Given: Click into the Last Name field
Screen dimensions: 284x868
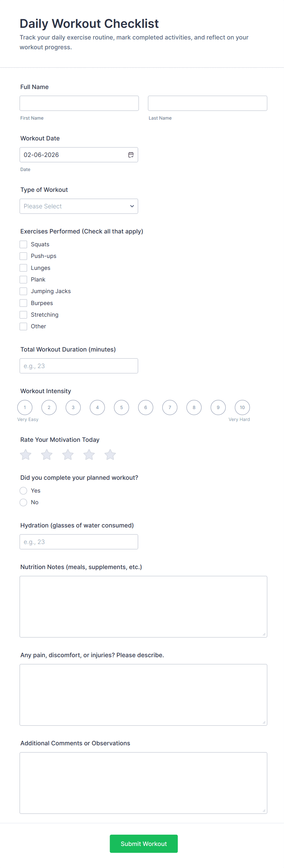Looking at the screenshot, I should (x=207, y=103).
